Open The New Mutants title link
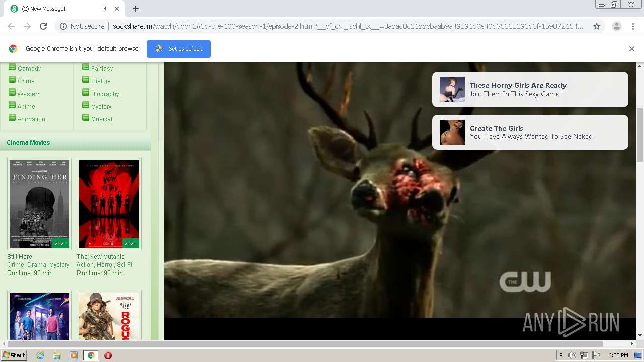The image size is (644, 362). [101, 257]
